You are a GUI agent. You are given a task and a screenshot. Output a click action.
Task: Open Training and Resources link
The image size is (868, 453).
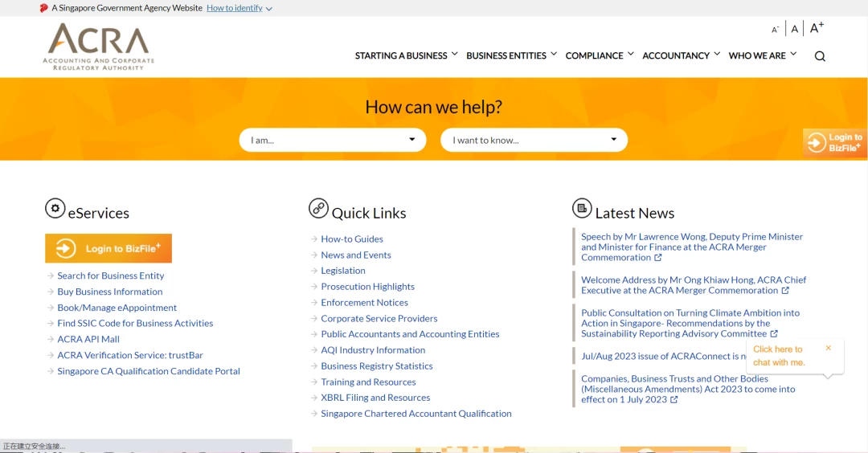click(368, 382)
